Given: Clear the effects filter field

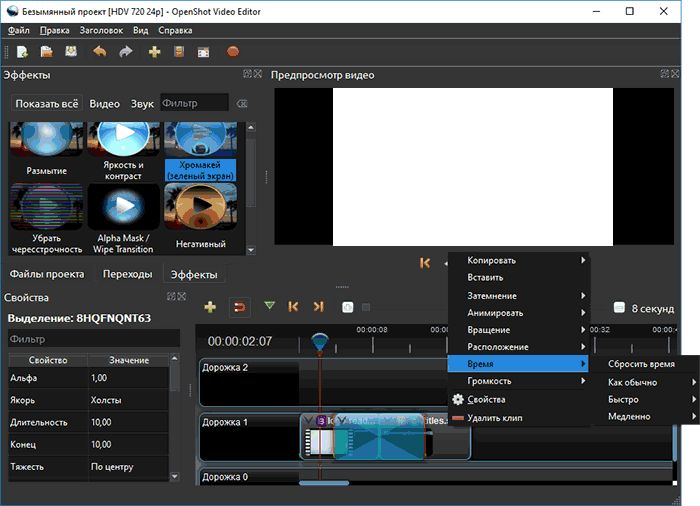Looking at the screenshot, I should click(242, 104).
